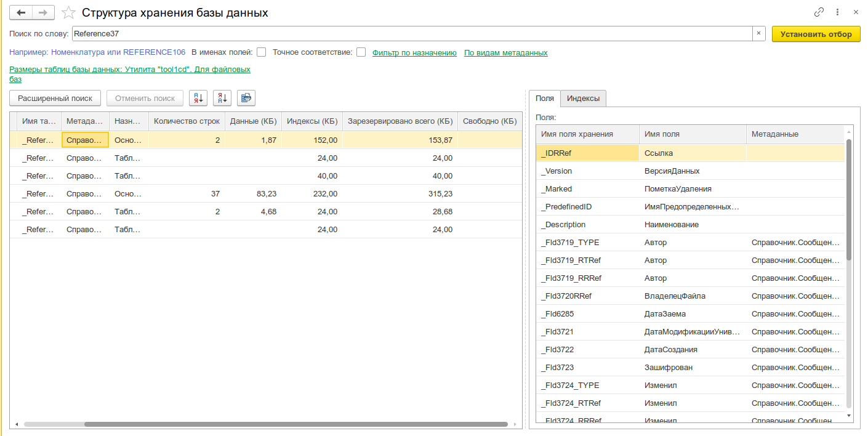Click the output list icon button in the toolbar

[246, 98]
